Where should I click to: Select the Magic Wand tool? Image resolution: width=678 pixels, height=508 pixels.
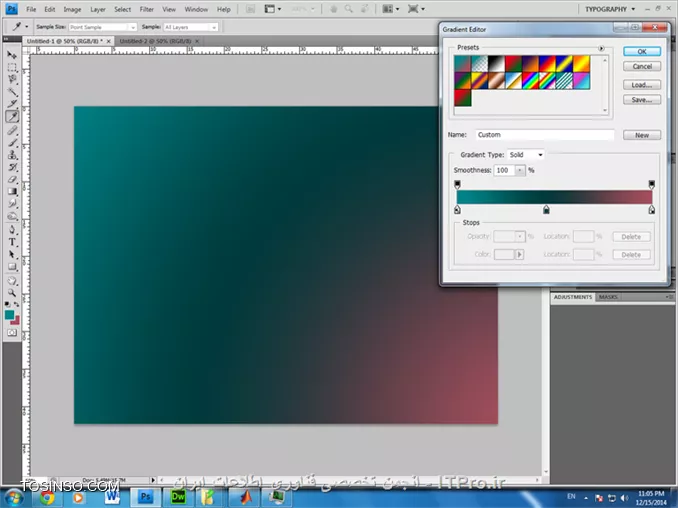12,92
